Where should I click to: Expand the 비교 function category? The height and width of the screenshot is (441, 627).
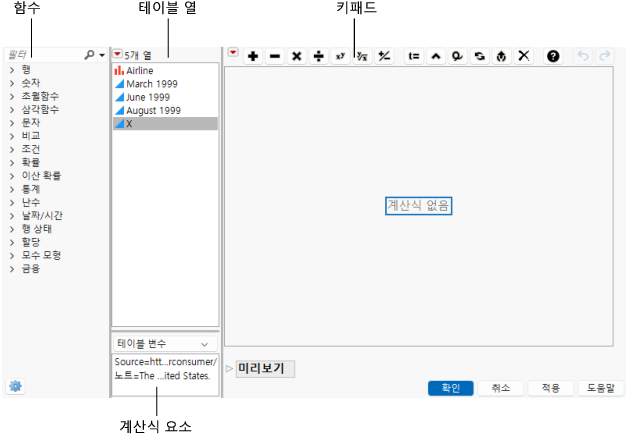12,136
